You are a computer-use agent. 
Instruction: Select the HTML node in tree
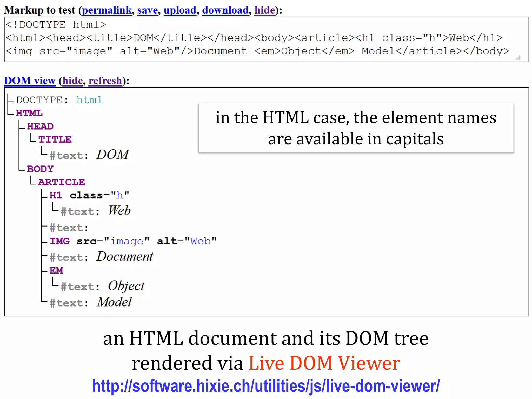tap(29, 113)
